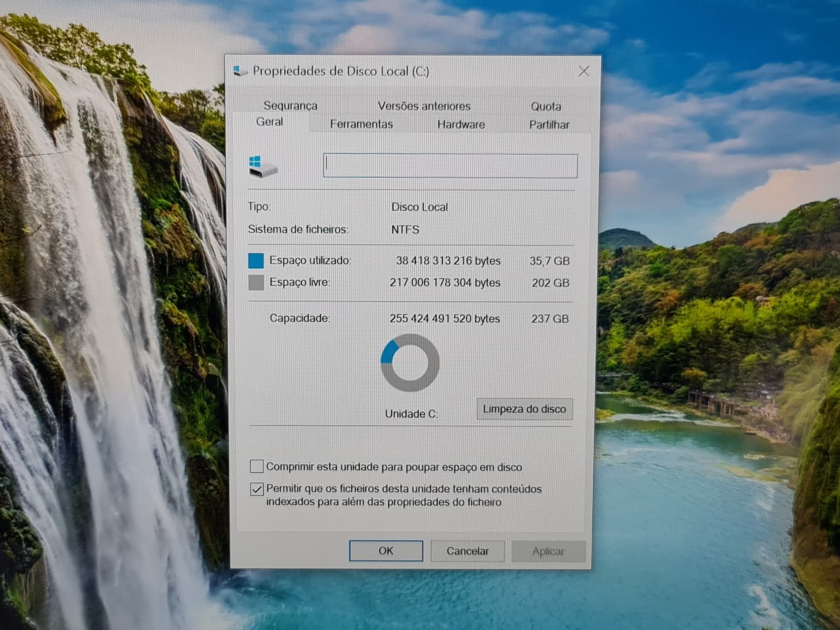Enable Comprimir esta unidade checkbox
The height and width of the screenshot is (630, 840).
257,466
